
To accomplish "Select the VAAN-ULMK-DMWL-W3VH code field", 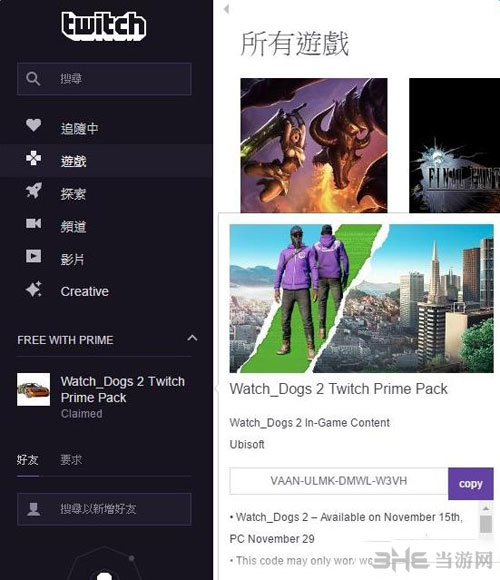I will [339, 481].
